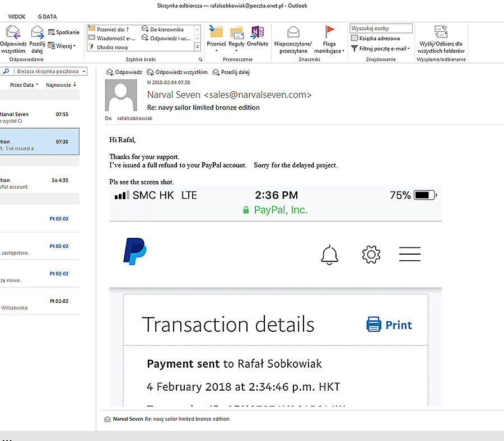This screenshot has height=441, width=504.
Task: Expand the Szybkie kroki gallery list
Action: click(x=197, y=47)
